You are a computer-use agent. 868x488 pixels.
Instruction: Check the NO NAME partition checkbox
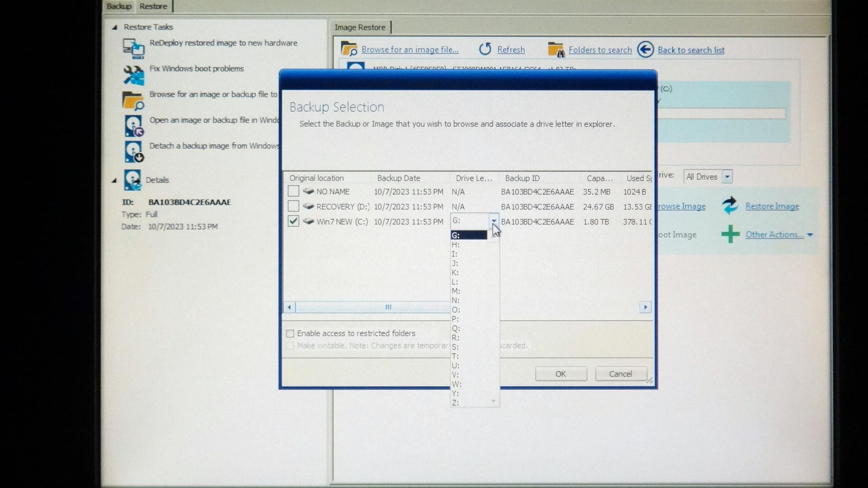click(293, 191)
